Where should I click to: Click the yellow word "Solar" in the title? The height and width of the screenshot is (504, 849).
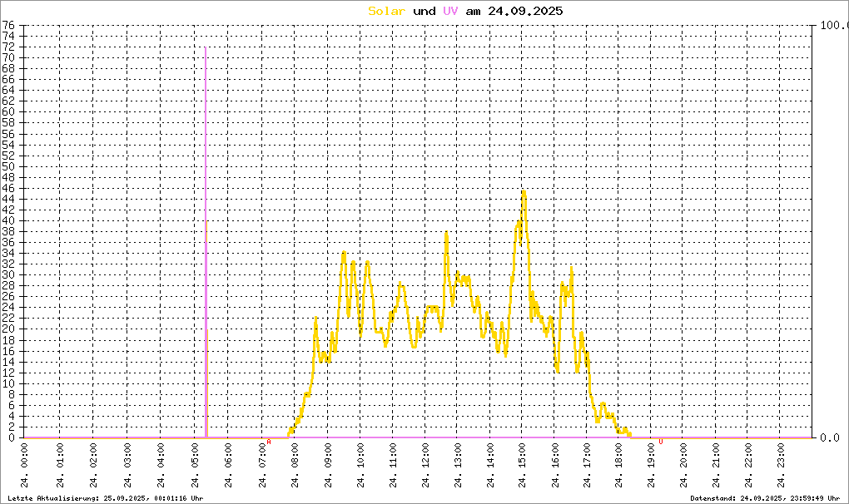click(386, 11)
